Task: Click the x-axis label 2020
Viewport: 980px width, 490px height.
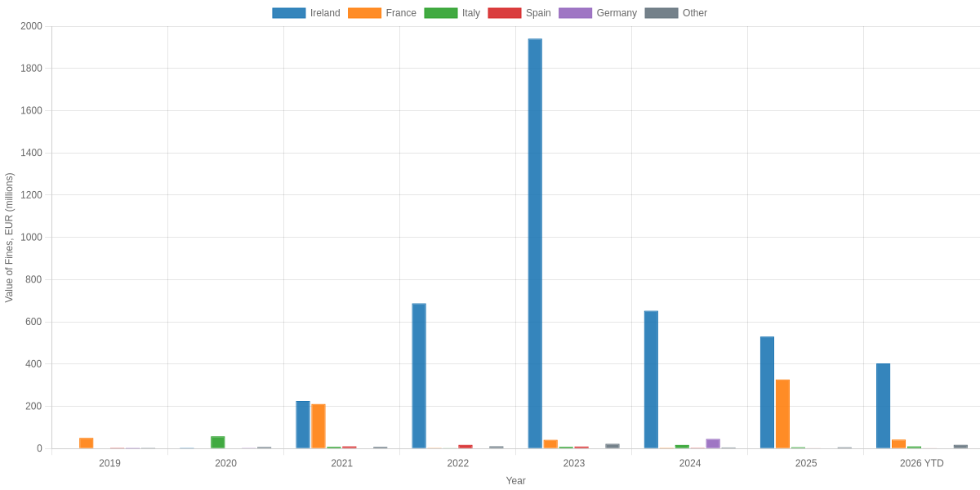Action: pyautogui.click(x=226, y=463)
